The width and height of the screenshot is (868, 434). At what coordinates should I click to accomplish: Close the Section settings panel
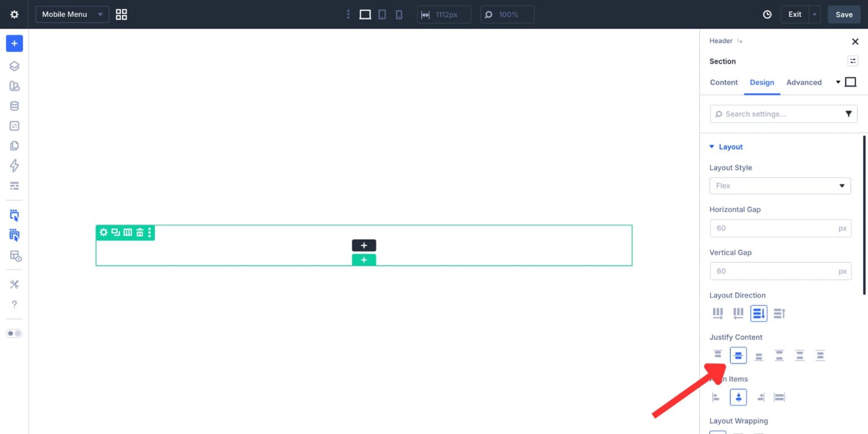[855, 41]
